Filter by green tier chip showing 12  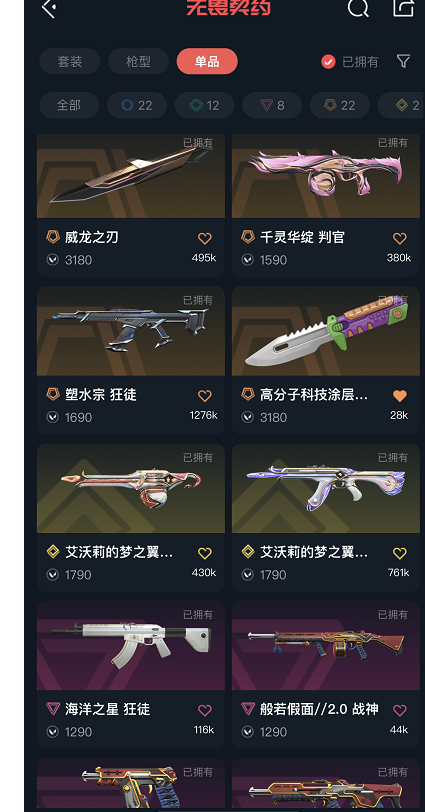[204, 106]
